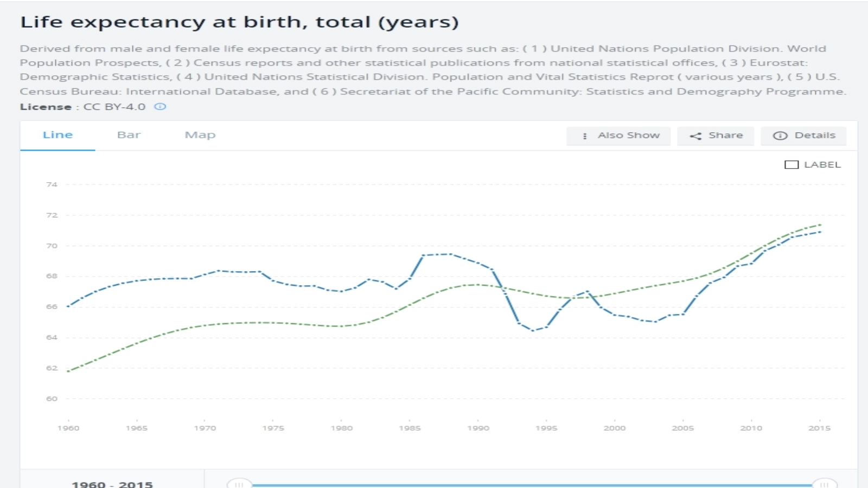Image resolution: width=868 pixels, height=488 pixels.
Task: Open the Also Show options menu
Action: pos(618,136)
